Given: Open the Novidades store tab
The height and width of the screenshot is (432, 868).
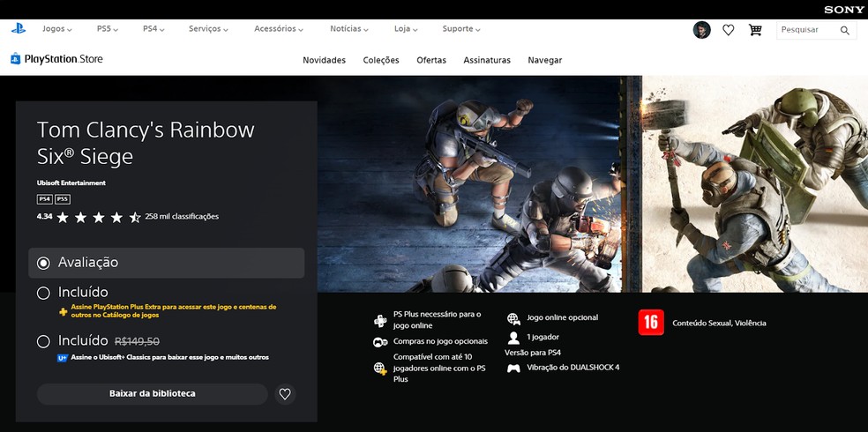Looking at the screenshot, I should [x=324, y=60].
